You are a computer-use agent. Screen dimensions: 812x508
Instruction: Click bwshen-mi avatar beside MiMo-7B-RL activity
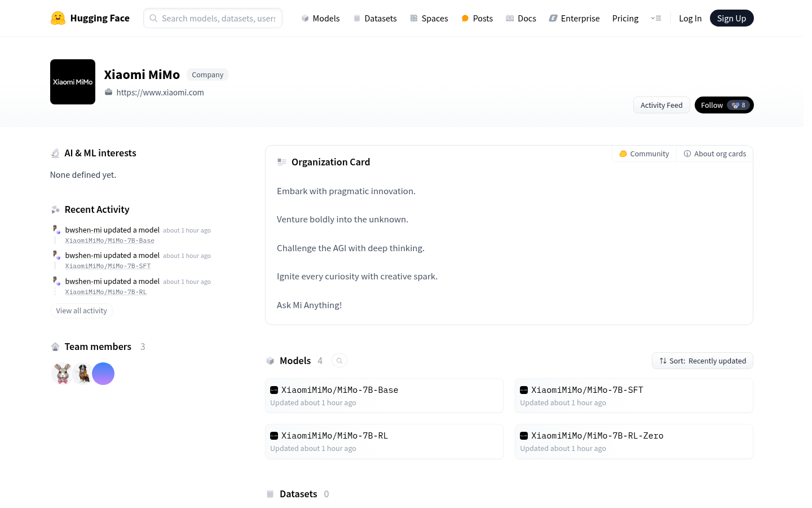pos(56,281)
